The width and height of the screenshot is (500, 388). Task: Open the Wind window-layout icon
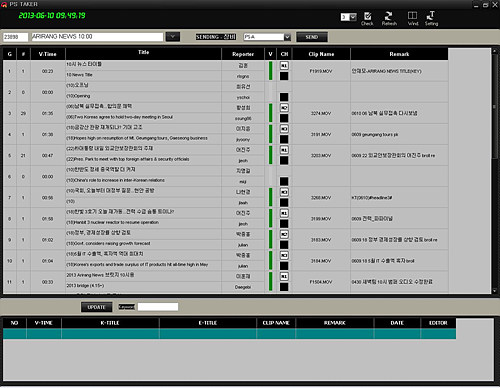(x=413, y=19)
